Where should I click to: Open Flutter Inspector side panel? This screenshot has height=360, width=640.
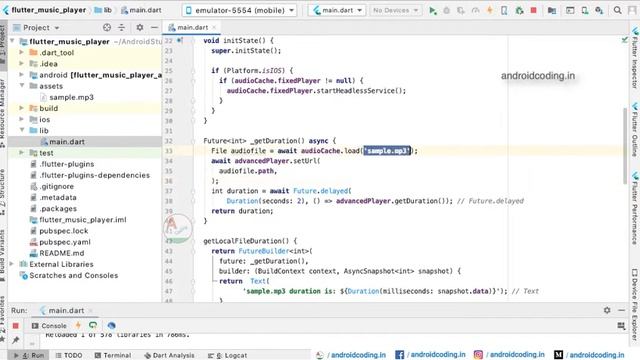(635, 58)
